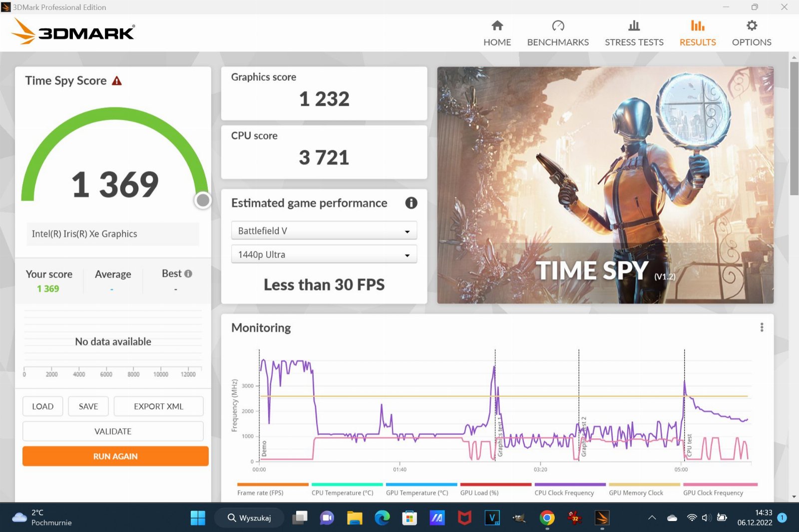
Task: Click the 3DMark icon on taskbar
Action: pos(602,518)
